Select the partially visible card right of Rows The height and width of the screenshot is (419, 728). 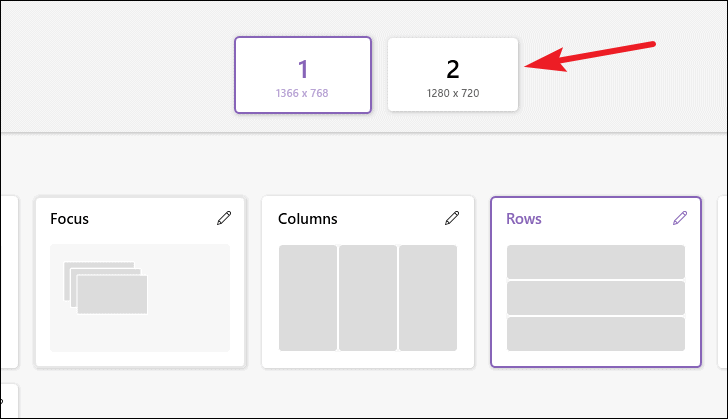pos(722,282)
